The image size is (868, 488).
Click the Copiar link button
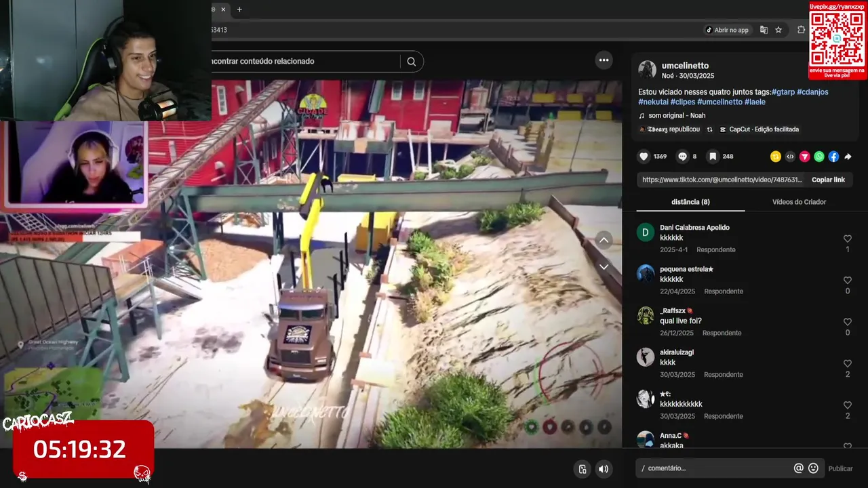click(x=828, y=180)
